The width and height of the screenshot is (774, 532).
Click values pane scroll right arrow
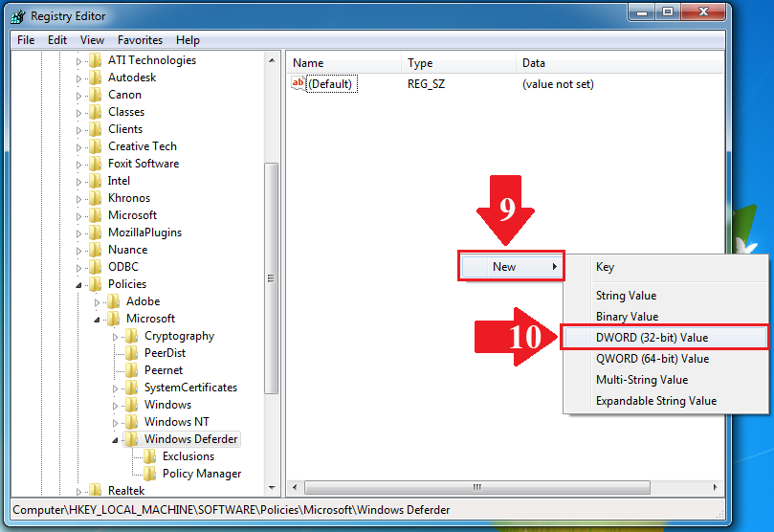(715, 488)
